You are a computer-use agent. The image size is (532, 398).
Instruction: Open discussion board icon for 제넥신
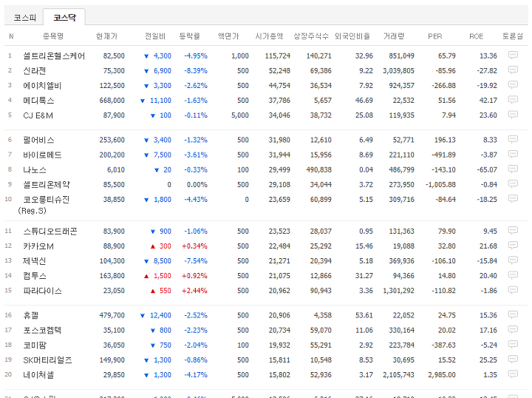(513, 260)
